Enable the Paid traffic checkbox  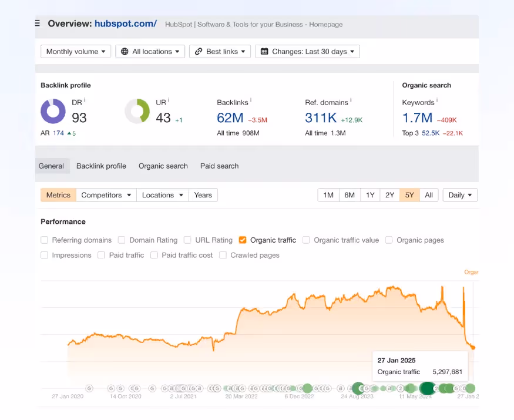click(x=101, y=255)
